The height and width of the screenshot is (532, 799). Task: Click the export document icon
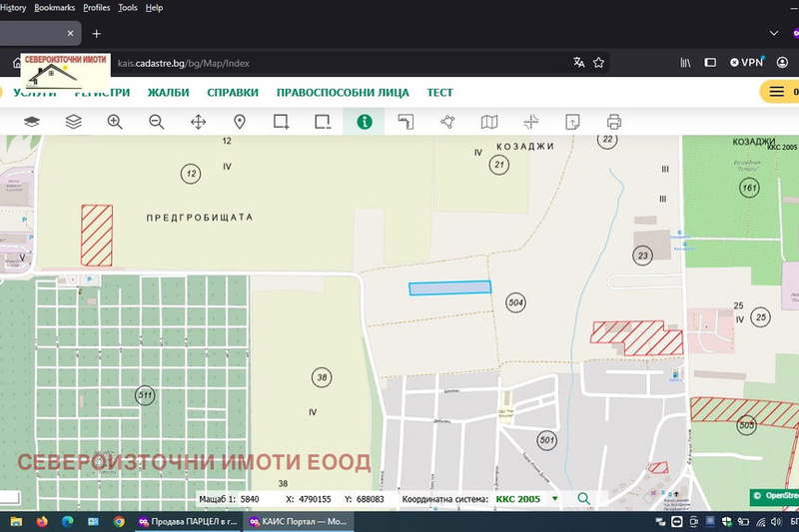(x=572, y=122)
